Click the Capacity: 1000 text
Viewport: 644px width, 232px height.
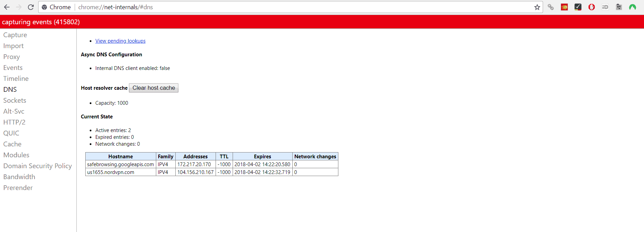point(112,103)
